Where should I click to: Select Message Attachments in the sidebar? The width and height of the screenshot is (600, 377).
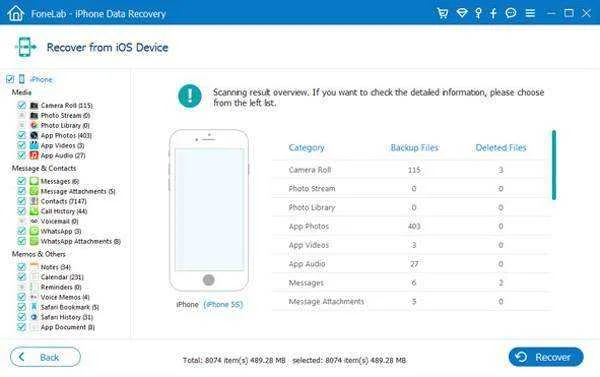tap(78, 191)
